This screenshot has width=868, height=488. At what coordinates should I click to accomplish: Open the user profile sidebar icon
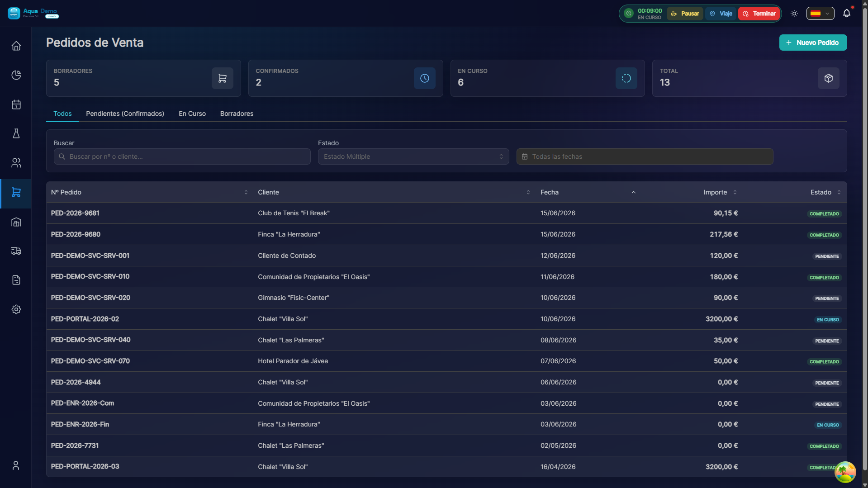(16, 465)
